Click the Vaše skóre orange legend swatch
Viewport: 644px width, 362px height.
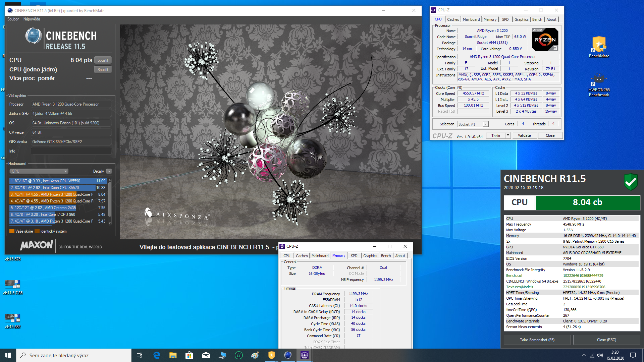click(x=12, y=231)
